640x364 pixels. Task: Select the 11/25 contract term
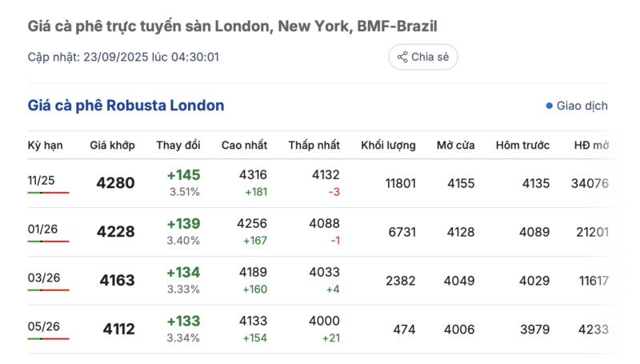[x=41, y=181]
